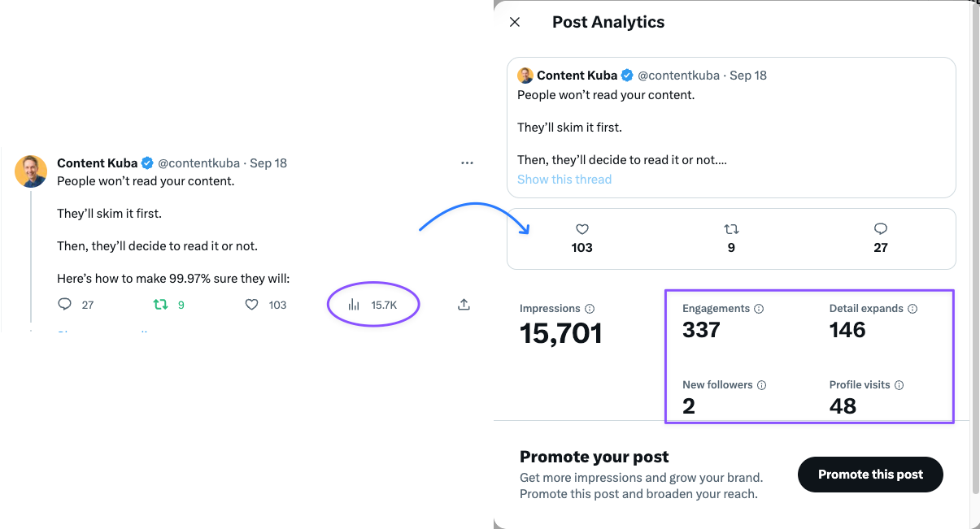This screenshot has width=980, height=529.
Task: Close the Post Analytics panel
Action: pyautogui.click(x=515, y=23)
